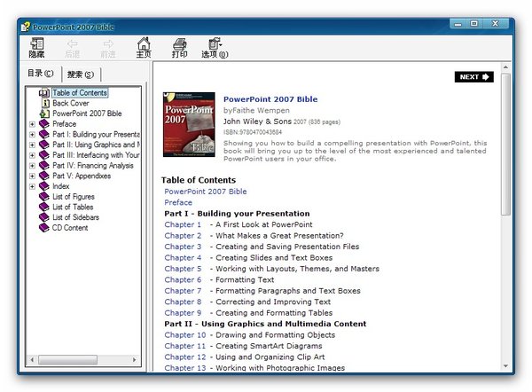Click the tree pane scroll left arrow
Viewport: 532px width, 392px height.
(x=32, y=360)
